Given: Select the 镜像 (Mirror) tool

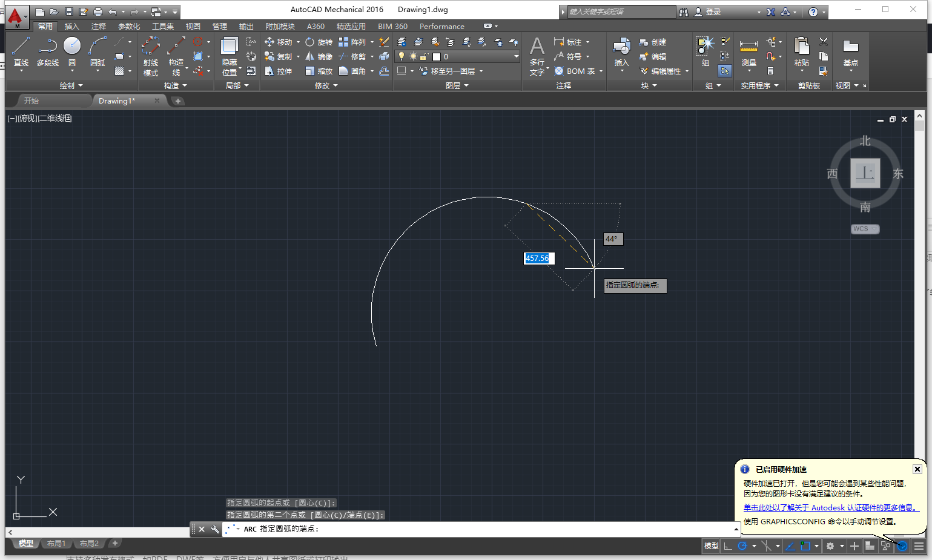Looking at the screenshot, I should click(319, 56).
